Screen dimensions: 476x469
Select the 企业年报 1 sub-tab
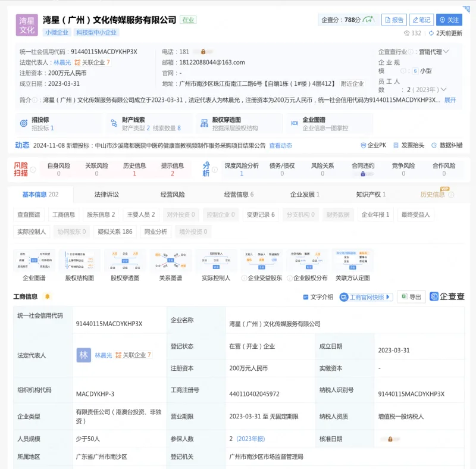click(375, 215)
